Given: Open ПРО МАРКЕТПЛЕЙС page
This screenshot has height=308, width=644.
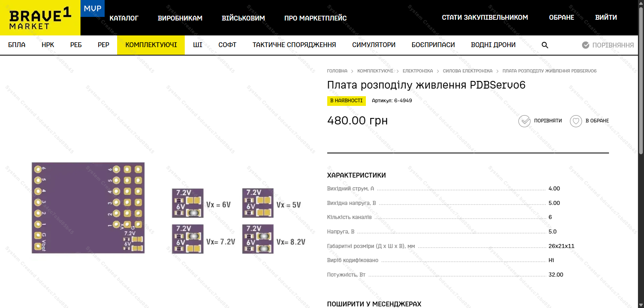Looking at the screenshot, I should pyautogui.click(x=316, y=18).
